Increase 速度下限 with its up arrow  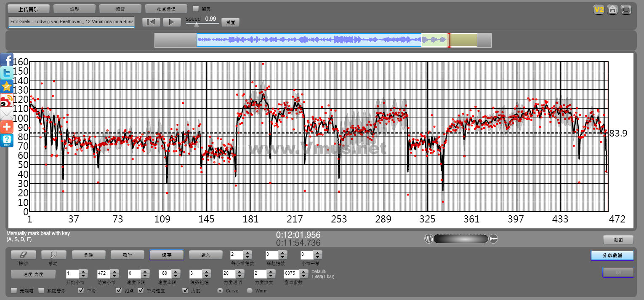click(x=146, y=272)
